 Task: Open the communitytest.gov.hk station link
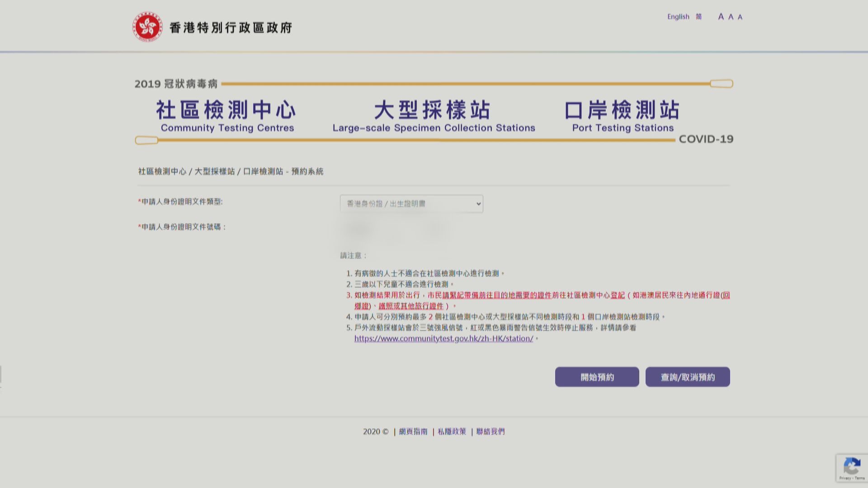(x=443, y=338)
